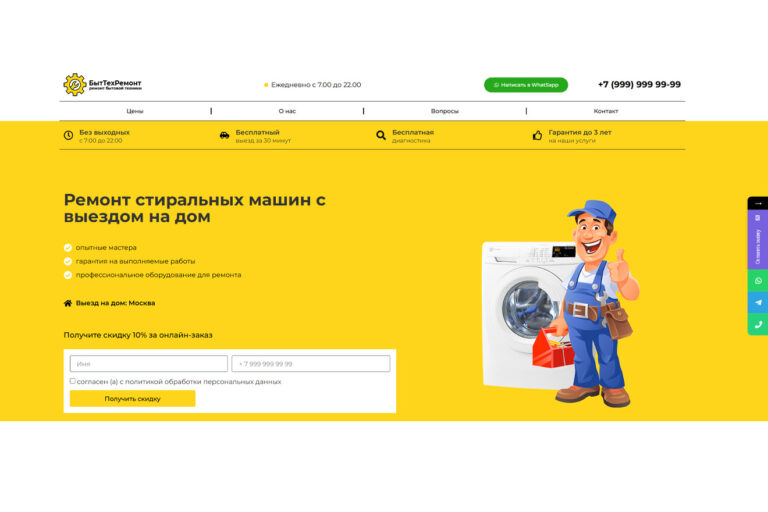This screenshot has height=512, width=768.
Task: Open the Цены menu item
Action: pos(135,111)
